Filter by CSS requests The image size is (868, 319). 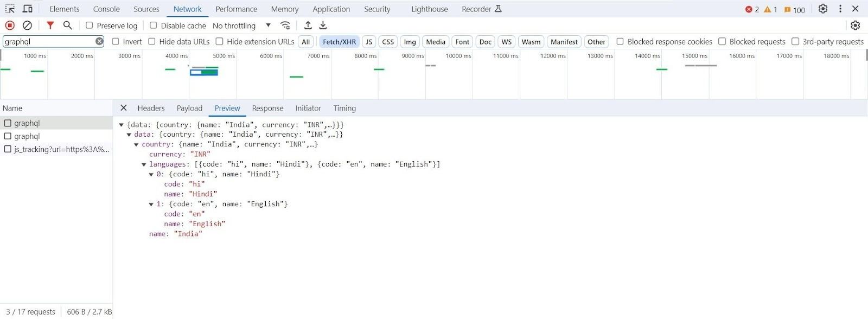[388, 42]
